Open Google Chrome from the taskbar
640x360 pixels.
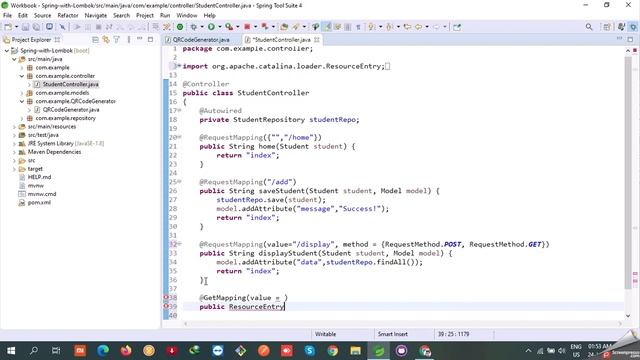pos(333,351)
